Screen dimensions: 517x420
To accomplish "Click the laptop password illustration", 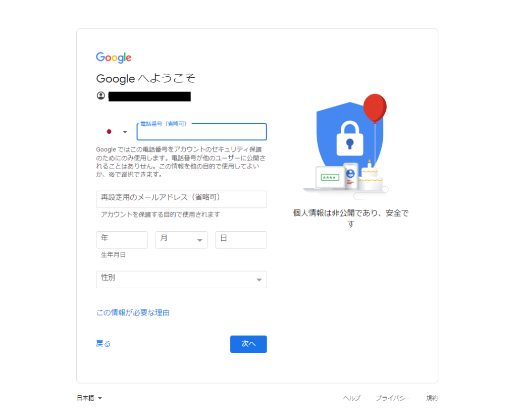I will pyautogui.click(x=328, y=179).
